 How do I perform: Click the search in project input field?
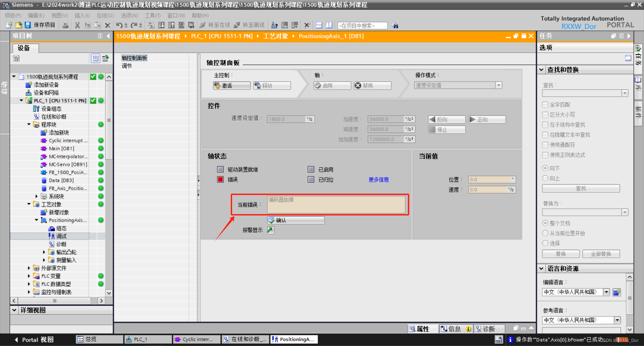362,26
